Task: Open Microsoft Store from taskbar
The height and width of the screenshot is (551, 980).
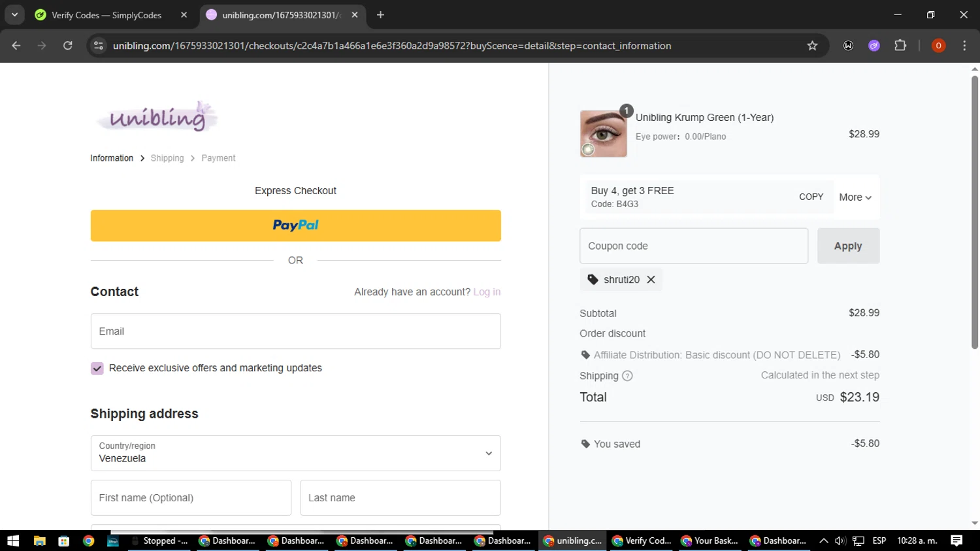Action: (x=64, y=541)
